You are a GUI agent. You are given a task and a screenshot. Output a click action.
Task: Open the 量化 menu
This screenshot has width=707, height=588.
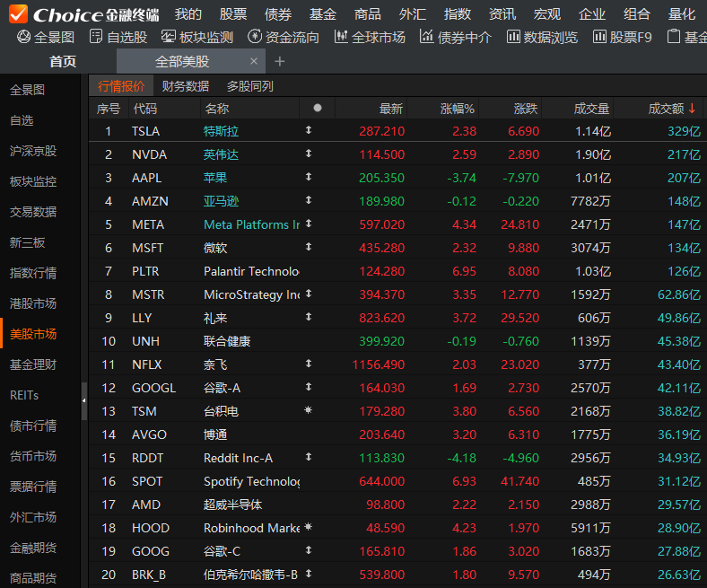682,14
